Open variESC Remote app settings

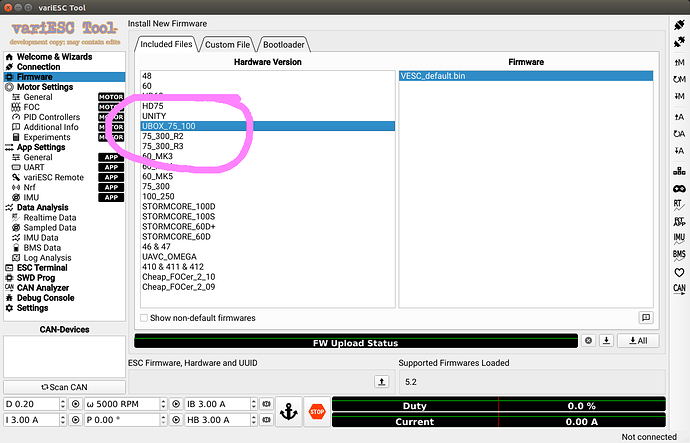(53, 177)
